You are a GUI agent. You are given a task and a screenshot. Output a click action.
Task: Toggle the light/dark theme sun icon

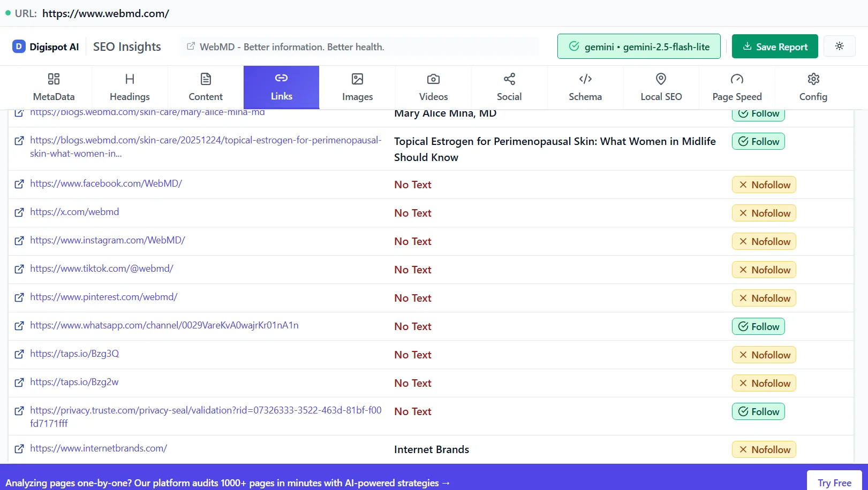(839, 46)
